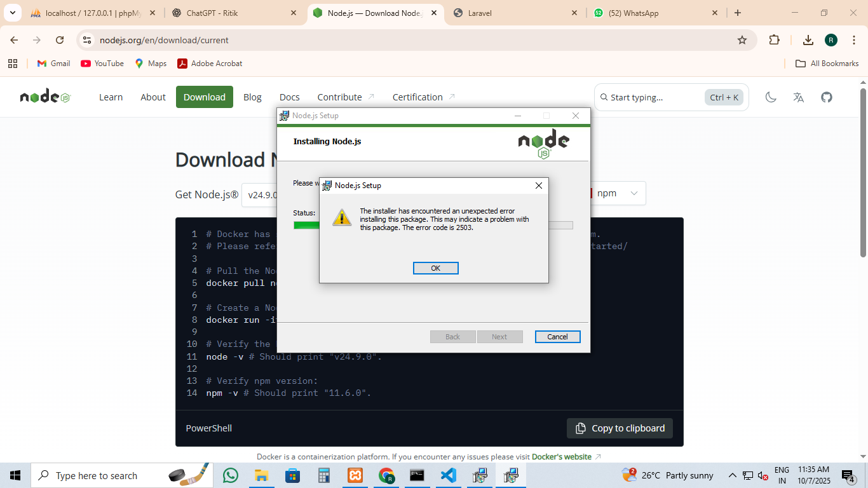The height and width of the screenshot is (488, 868).
Task: Toggle dark mode moon icon
Action: pyautogui.click(x=771, y=97)
